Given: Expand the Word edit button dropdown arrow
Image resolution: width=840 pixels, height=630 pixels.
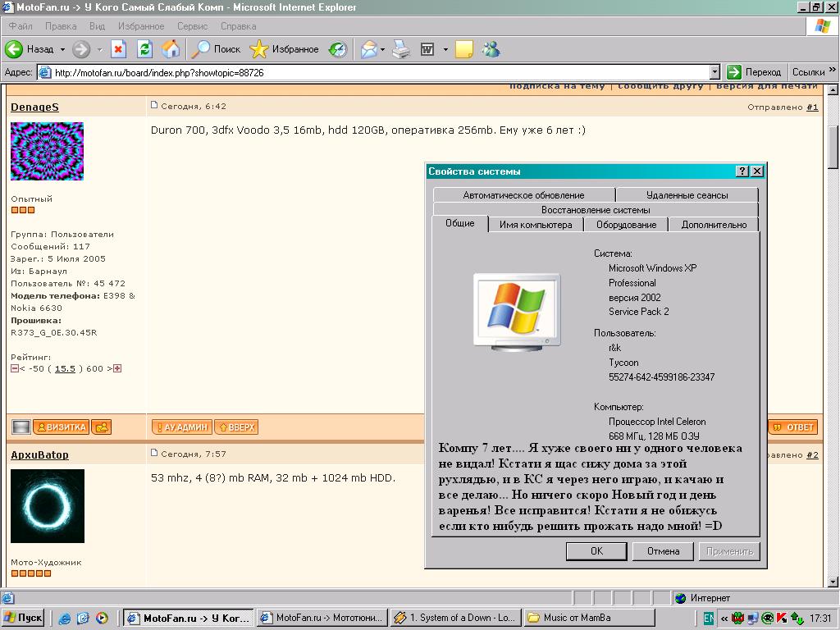Looking at the screenshot, I should click(445, 50).
